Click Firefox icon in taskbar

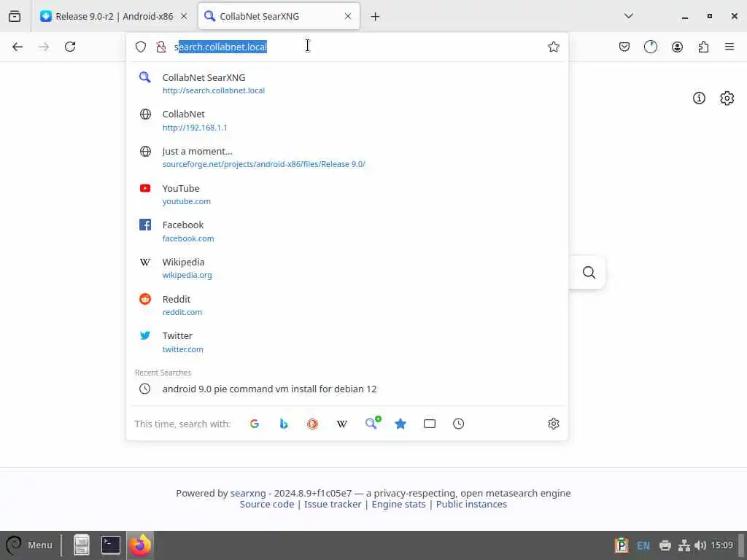pyautogui.click(x=139, y=545)
